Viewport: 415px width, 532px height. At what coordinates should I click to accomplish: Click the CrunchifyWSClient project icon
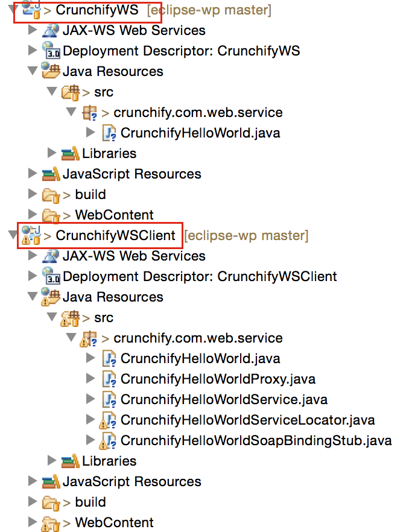tap(30, 235)
